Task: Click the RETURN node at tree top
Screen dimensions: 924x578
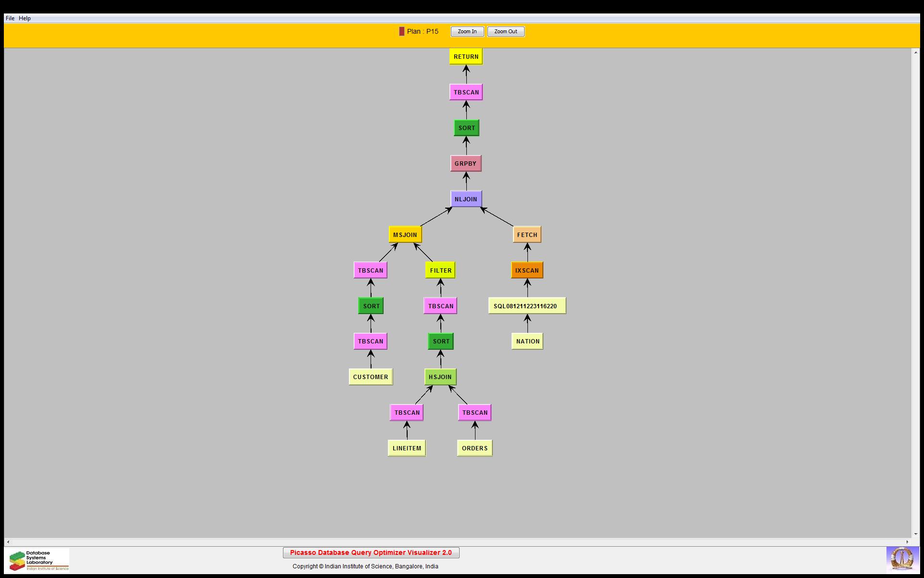Action: point(466,57)
